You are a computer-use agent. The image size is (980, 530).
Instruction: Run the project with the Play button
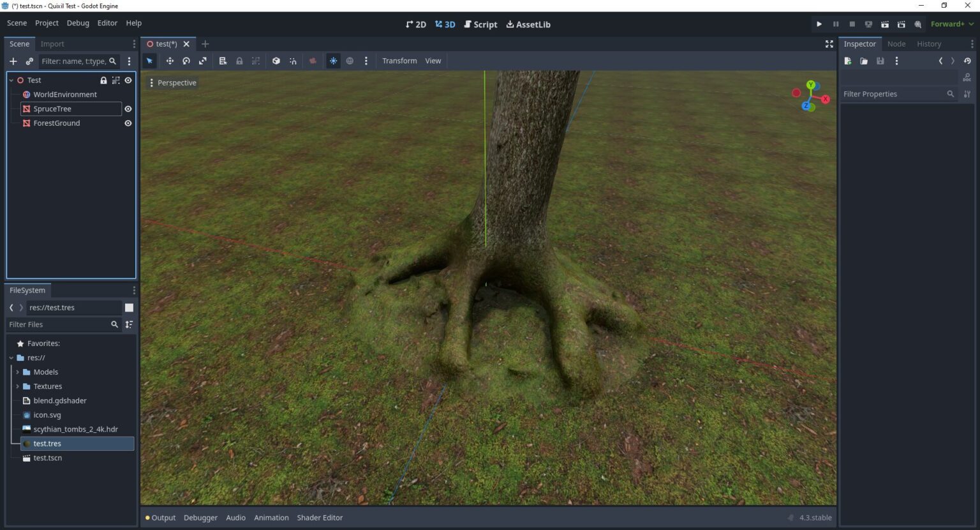[819, 24]
